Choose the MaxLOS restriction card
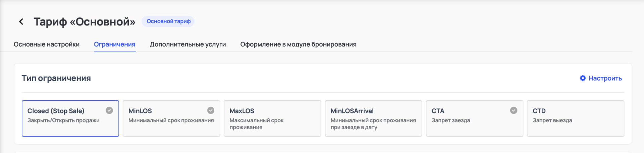 coord(272,118)
